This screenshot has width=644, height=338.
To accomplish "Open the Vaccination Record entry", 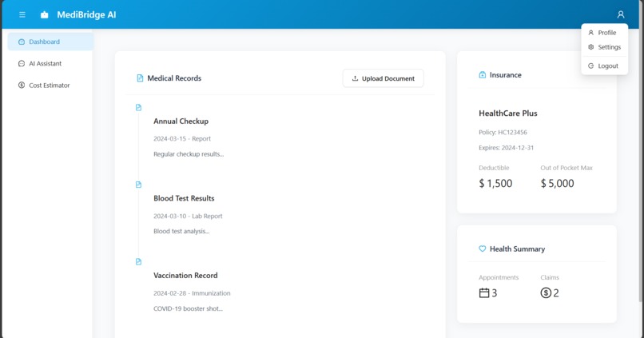I will click(x=185, y=276).
